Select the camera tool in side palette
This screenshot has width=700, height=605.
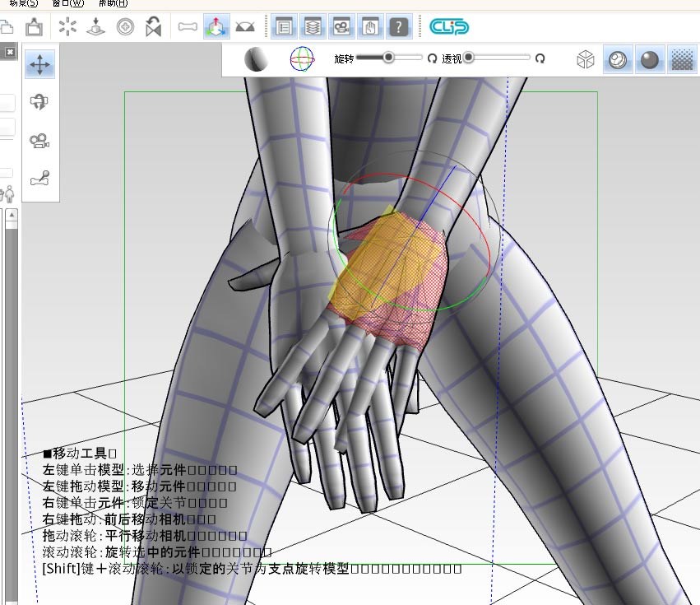point(39,140)
